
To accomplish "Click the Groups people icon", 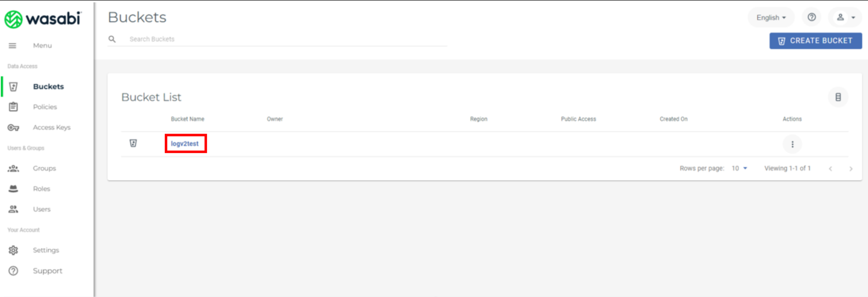I will (x=13, y=168).
